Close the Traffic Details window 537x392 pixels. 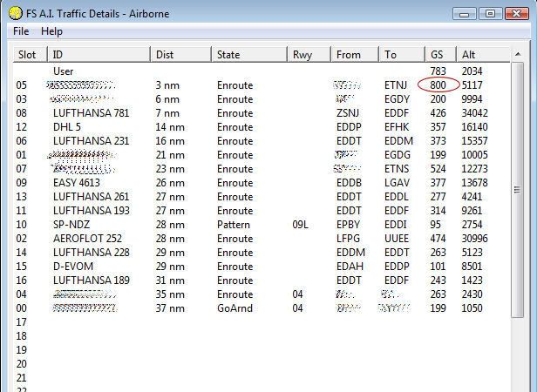click(x=516, y=14)
